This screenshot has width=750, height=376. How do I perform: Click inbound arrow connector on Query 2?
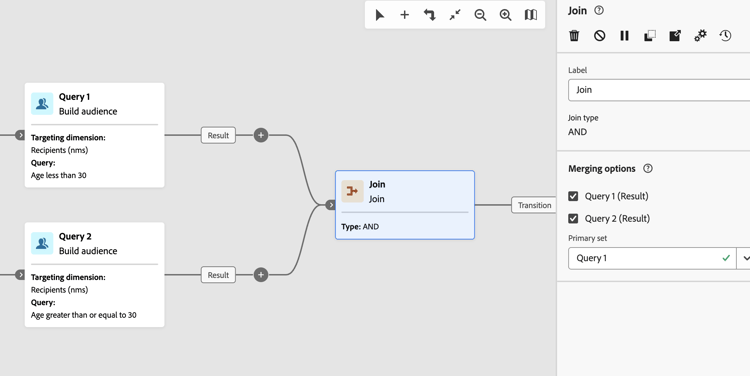click(20, 275)
